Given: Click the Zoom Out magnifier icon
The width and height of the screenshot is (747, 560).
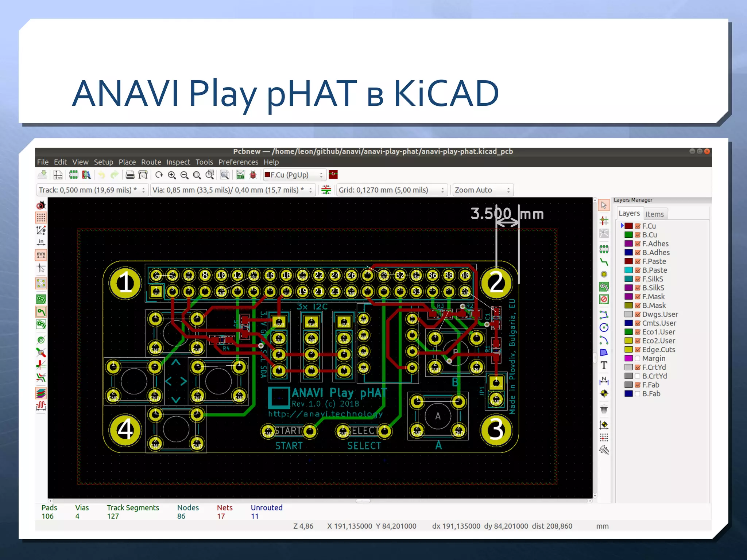Looking at the screenshot, I should point(185,175).
